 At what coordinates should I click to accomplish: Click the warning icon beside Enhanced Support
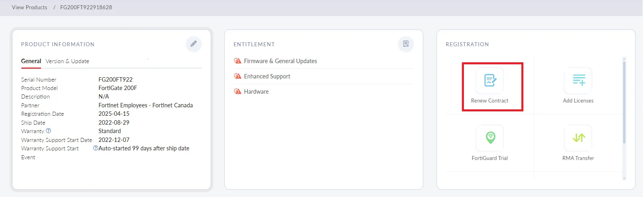238,76
